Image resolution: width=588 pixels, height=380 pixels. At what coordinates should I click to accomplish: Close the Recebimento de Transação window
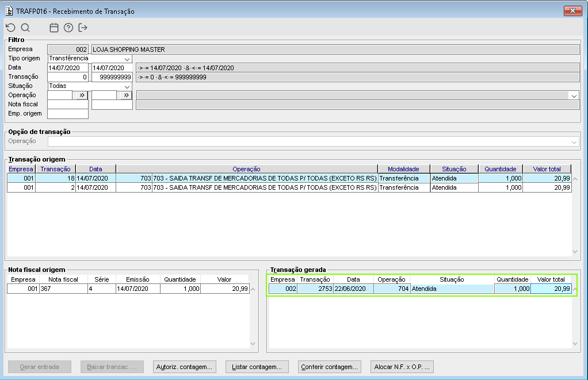(x=572, y=10)
